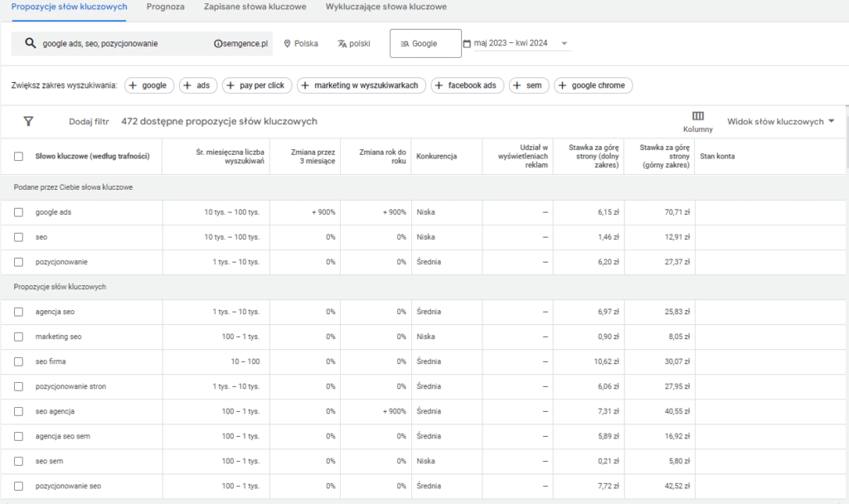Add the 'google chrome' suggestion chip
The height and width of the screenshot is (504, 849).
click(593, 85)
